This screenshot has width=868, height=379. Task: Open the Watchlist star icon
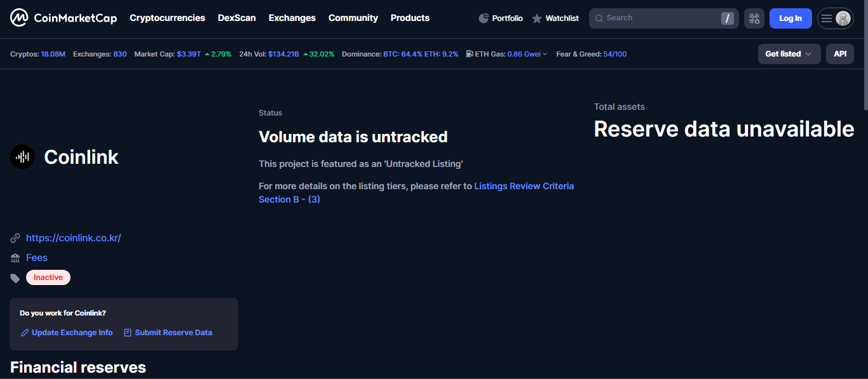click(x=537, y=18)
